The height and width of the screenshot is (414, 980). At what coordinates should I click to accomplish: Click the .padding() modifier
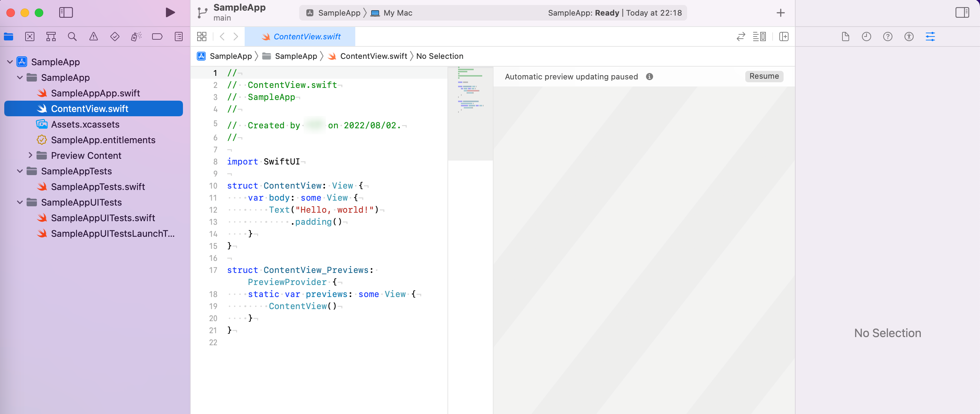coord(316,222)
